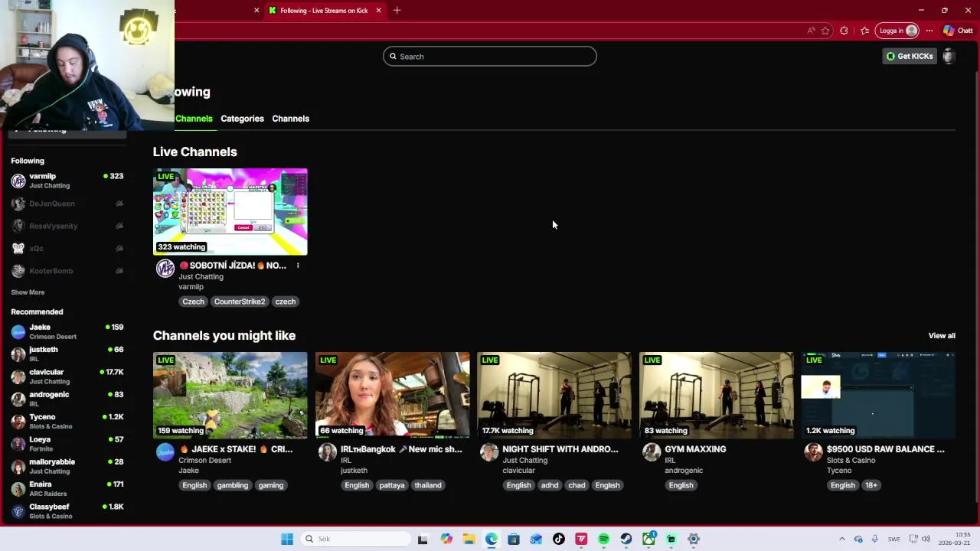Image resolution: width=980 pixels, height=551 pixels.
Task: Open Steam from the taskbar
Action: [x=626, y=539]
